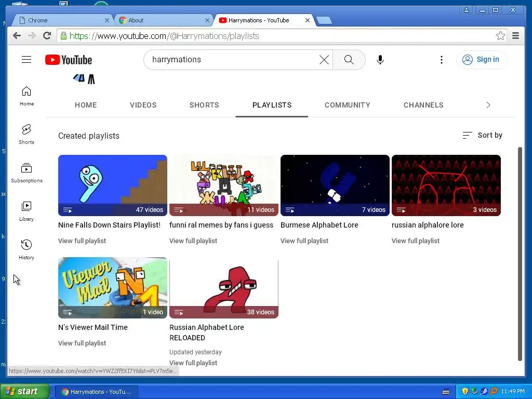View full playlist for russian alphalore lore
Image resolution: width=532 pixels, height=399 pixels.
416,241
